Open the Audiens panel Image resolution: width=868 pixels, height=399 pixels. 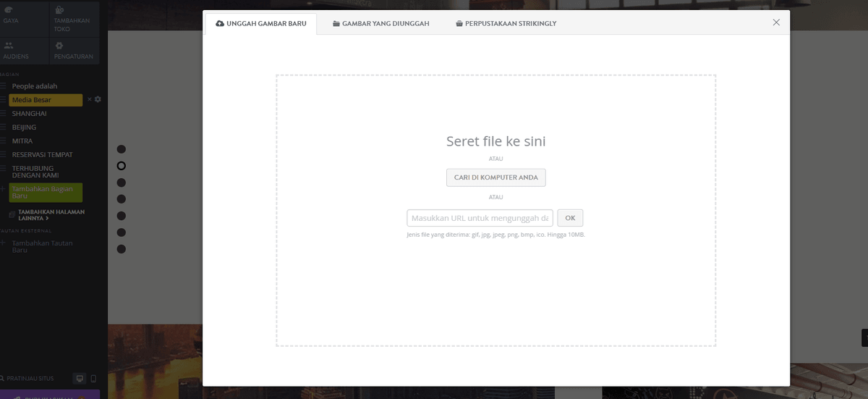tap(24, 50)
